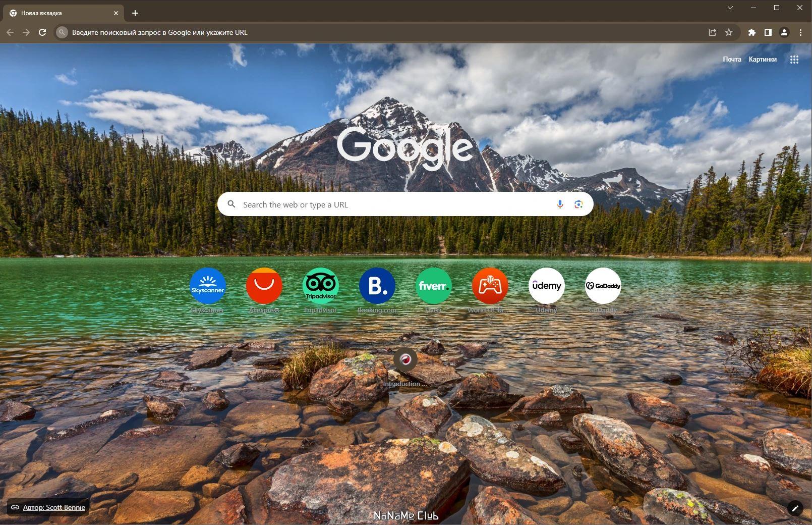Viewport: 812px width, 525px height.
Task: Open the Картинки link
Action: (763, 59)
